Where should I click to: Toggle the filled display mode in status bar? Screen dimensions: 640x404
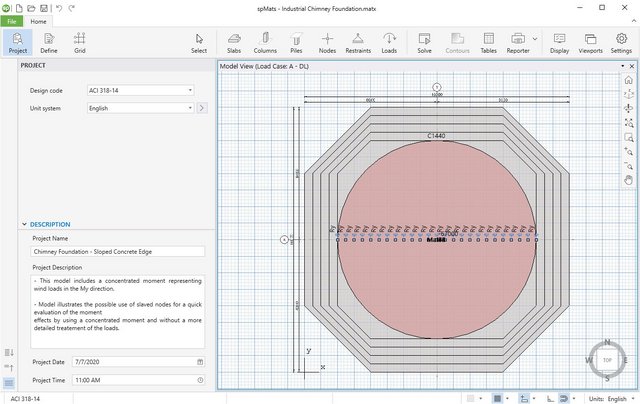tap(497, 398)
